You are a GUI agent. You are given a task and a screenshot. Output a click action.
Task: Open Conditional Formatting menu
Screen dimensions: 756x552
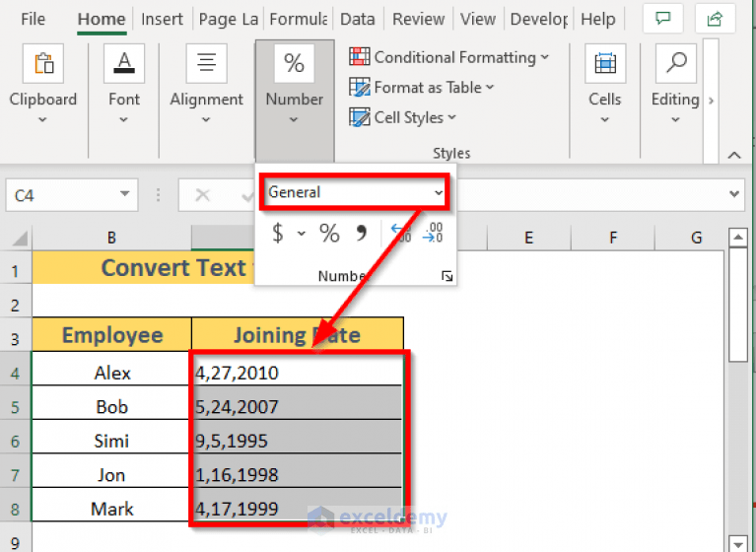click(x=449, y=57)
